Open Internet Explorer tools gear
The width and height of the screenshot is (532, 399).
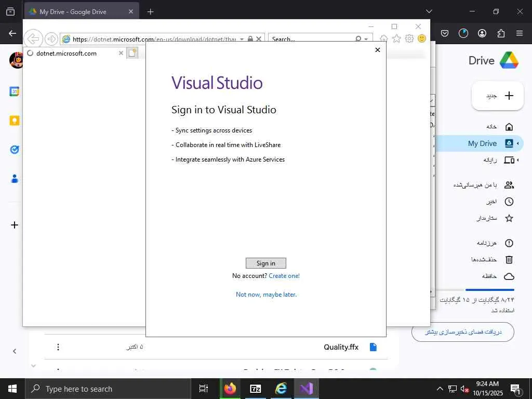[409, 38]
